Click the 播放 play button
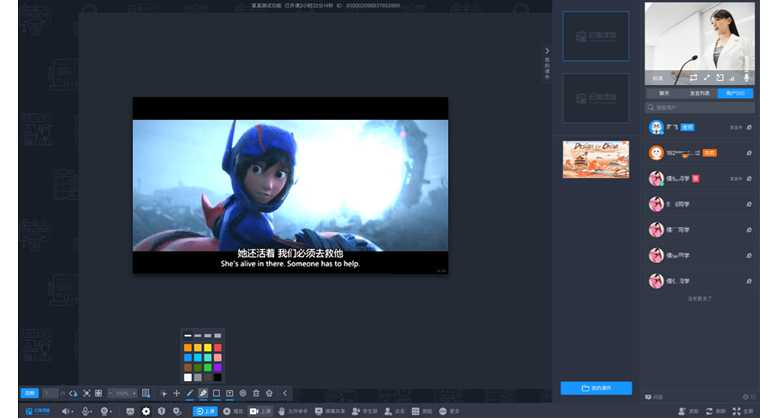Viewport: 777px width, 419px height. tap(233, 411)
